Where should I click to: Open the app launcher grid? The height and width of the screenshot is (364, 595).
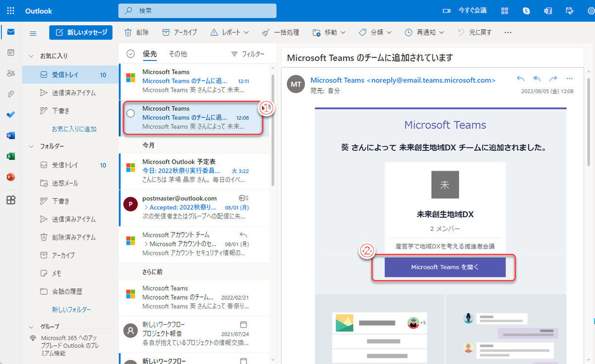pyautogui.click(x=11, y=10)
